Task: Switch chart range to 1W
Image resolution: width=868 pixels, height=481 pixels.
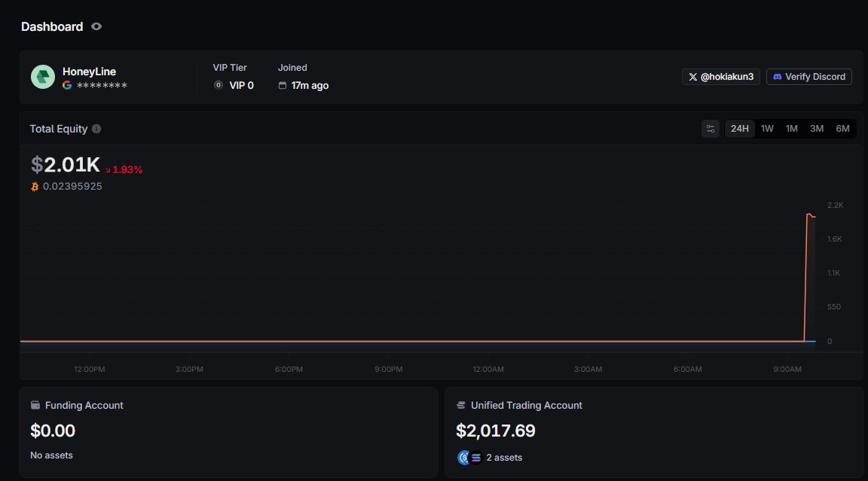Action: tap(767, 129)
